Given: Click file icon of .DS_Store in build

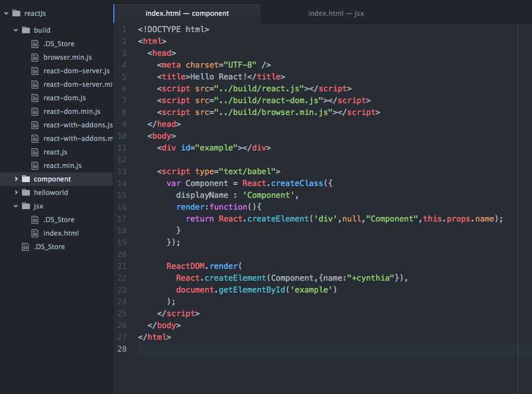Looking at the screenshot, I should pyautogui.click(x=35, y=44).
